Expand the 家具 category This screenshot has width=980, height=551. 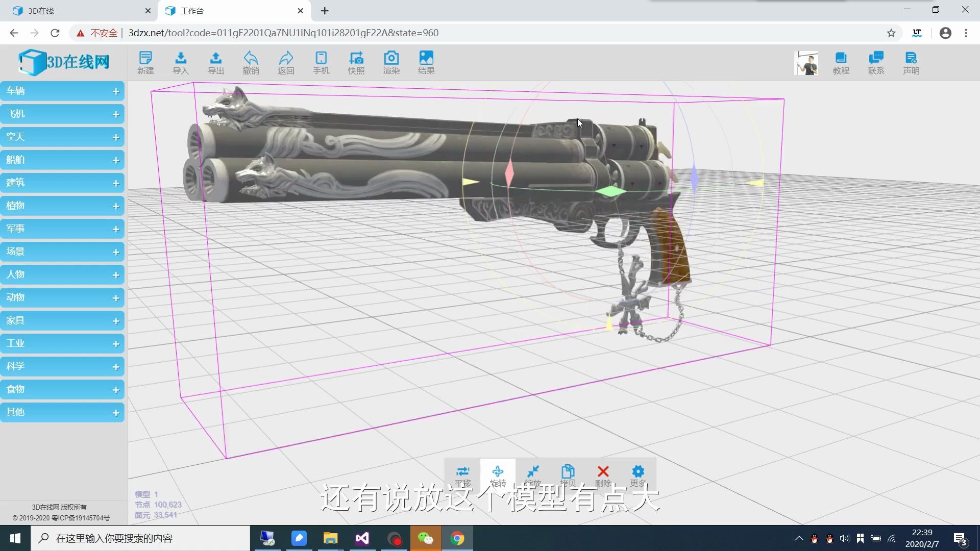[62, 321]
